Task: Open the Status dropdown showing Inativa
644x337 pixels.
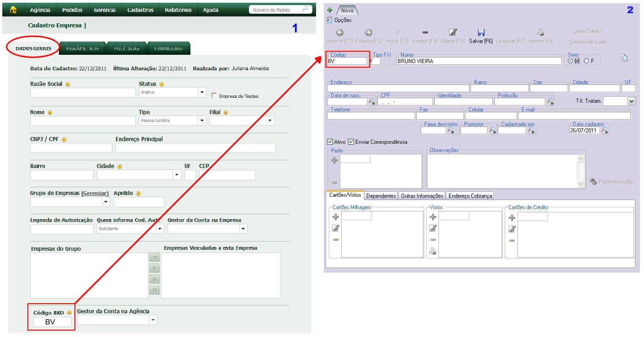Action: [202, 93]
